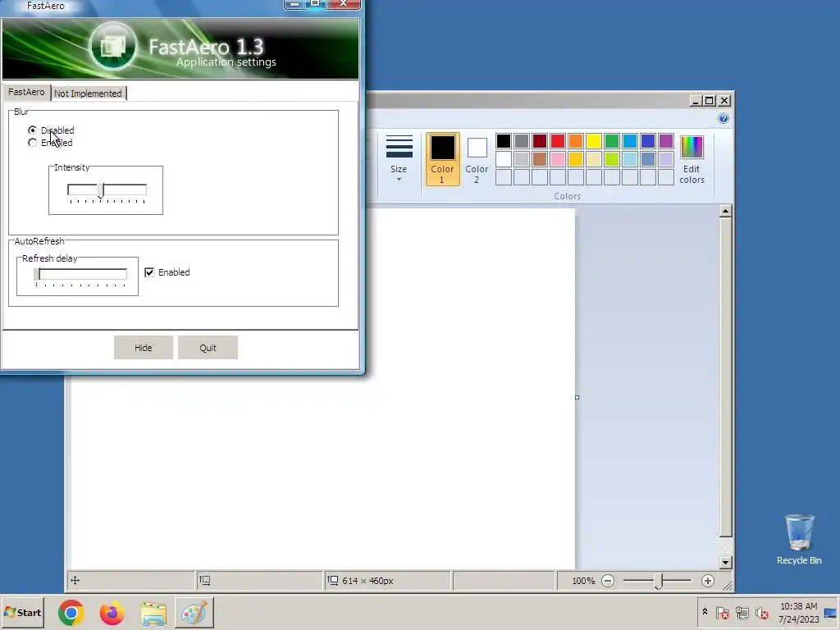Pick the gold color swatch

click(x=576, y=159)
